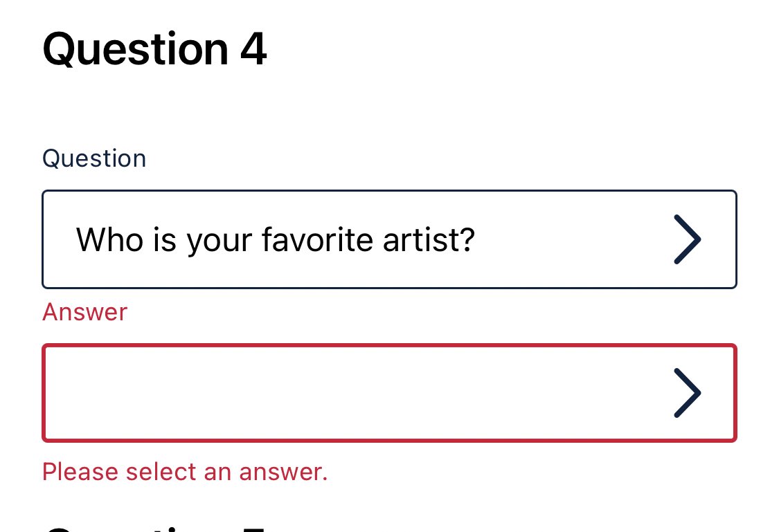
Task: Expand the red-outlined answer selector arrow
Action: click(687, 393)
